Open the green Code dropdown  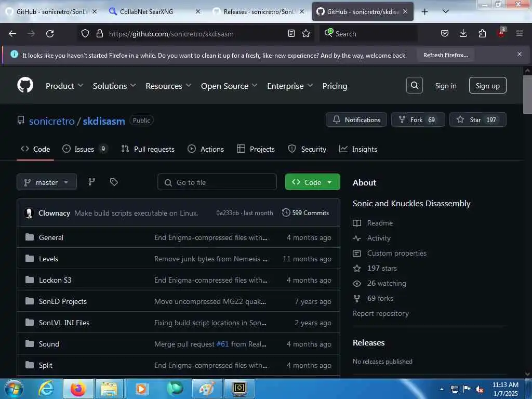pos(312,182)
